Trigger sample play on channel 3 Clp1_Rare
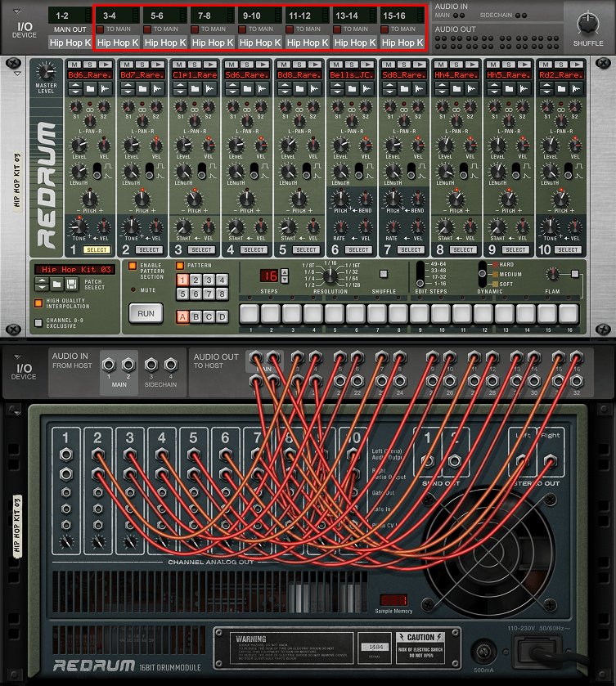The height and width of the screenshot is (686, 616). [209, 65]
